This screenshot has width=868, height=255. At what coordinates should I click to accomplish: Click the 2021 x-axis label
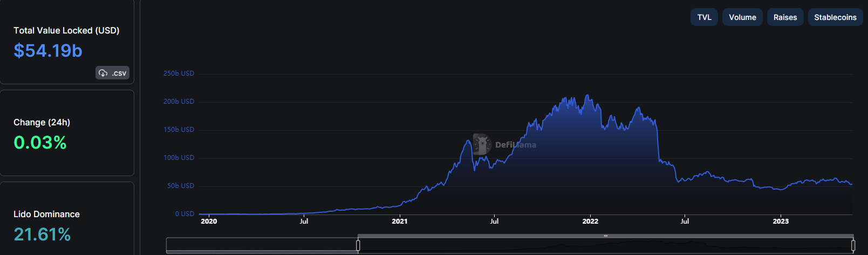click(399, 222)
